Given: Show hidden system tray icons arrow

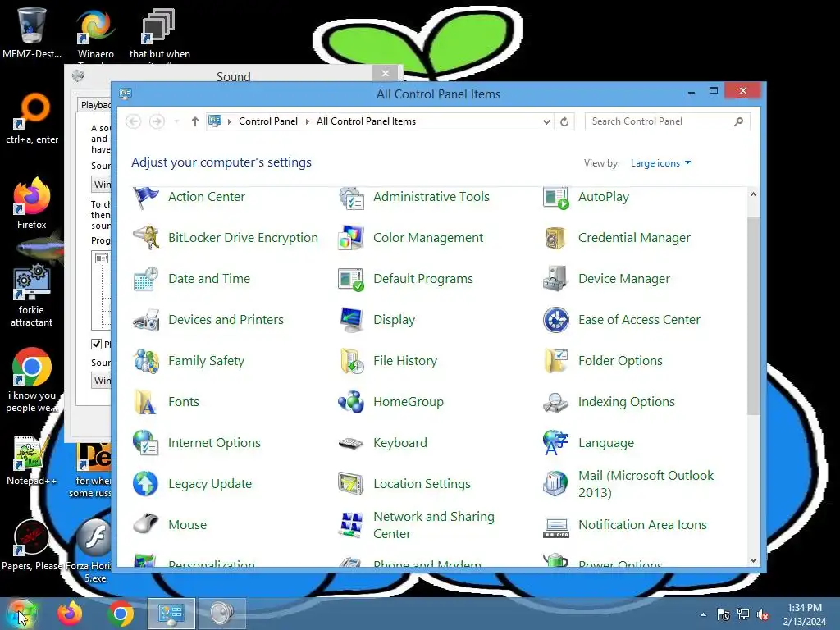Looking at the screenshot, I should (x=703, y=614).
